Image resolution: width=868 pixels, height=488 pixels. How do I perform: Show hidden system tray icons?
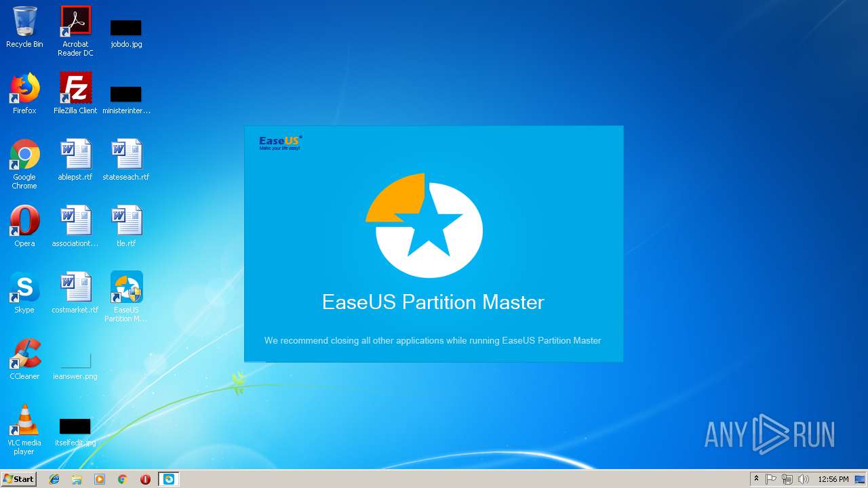[757, 479]
